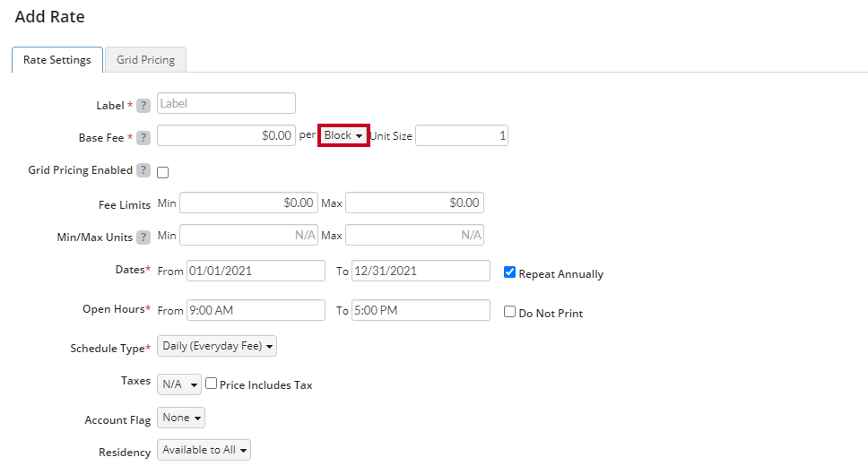The image size is (868, 466).
Task: Check the Price Includes Tax box
Action: pyautogui.click(x=211, y=383)
